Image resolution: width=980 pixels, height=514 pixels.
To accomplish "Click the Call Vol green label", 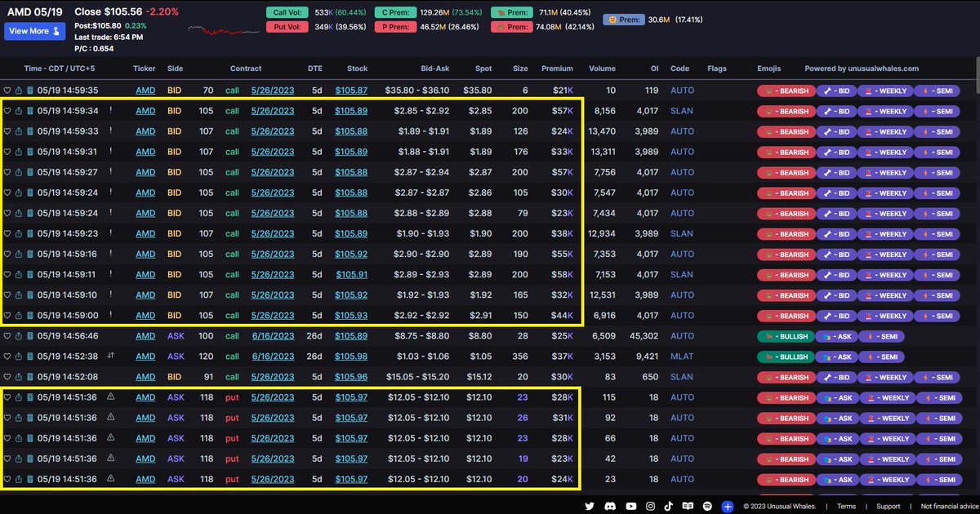I will pyautogui.click(x=287, y=13).
